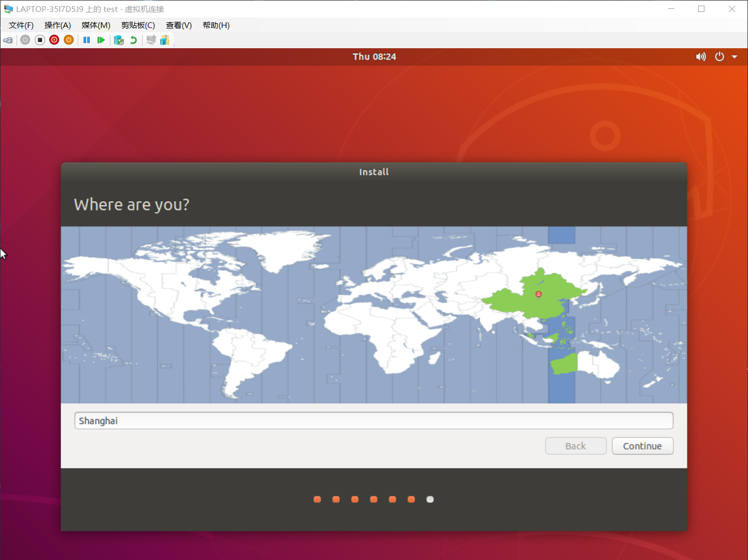Revert the VM with the green arrow icon
This screenshot has height=560, width=748.
(x=134, y=40)
